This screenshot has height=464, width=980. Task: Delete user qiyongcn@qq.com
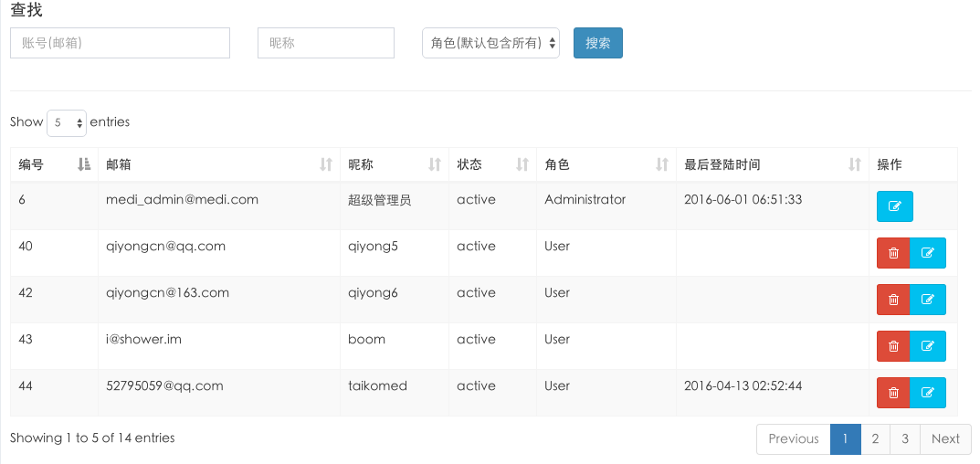(x=893, y=253)
